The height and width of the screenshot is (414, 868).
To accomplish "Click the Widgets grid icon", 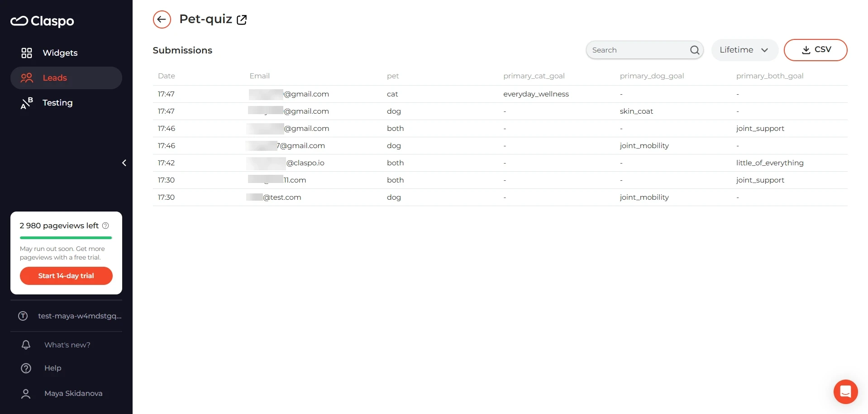I will [x=27, y=53].
